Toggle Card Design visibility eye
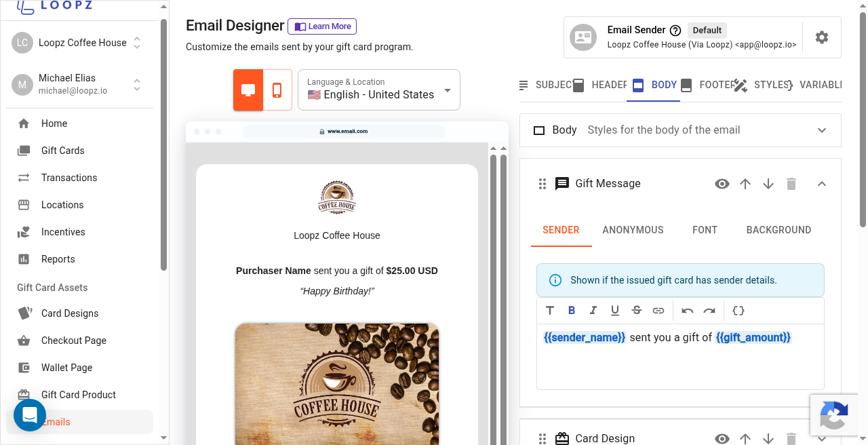The height and width of the screenshot is (445, 868). [722, 439]
